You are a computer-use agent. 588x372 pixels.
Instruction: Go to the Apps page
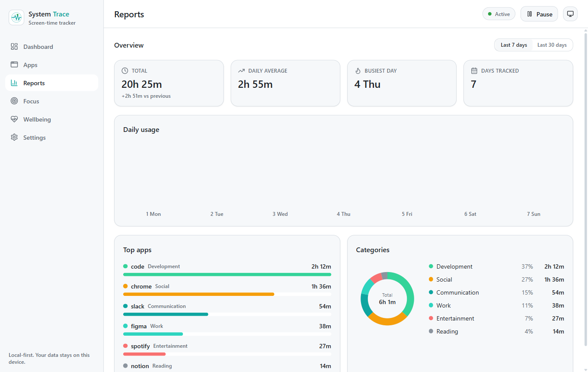tap(51, 65)
